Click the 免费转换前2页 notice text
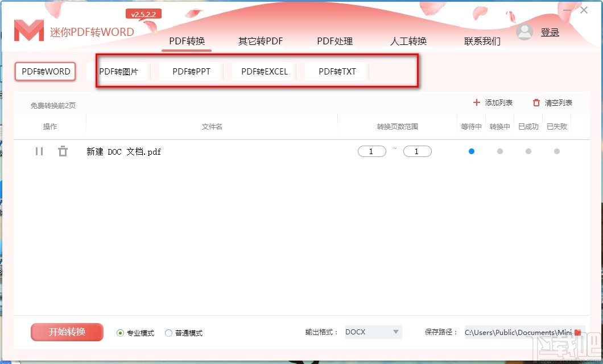603x364 pixels. click(x=53, y=106)
